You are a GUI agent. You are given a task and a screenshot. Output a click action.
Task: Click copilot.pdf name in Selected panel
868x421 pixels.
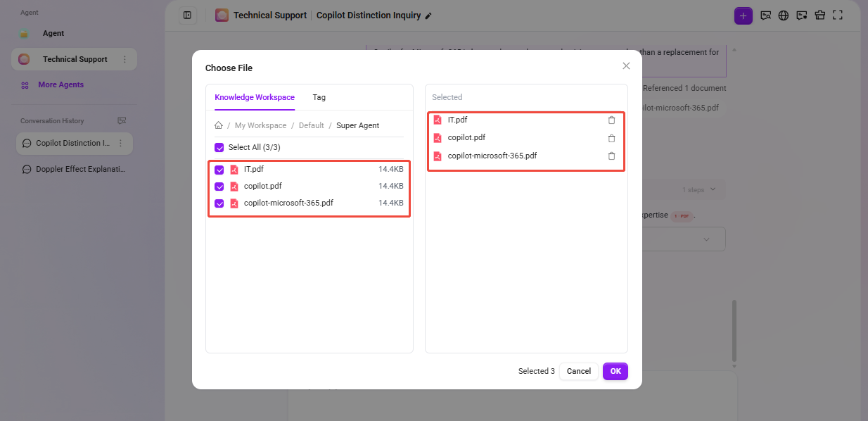(466, 137)
